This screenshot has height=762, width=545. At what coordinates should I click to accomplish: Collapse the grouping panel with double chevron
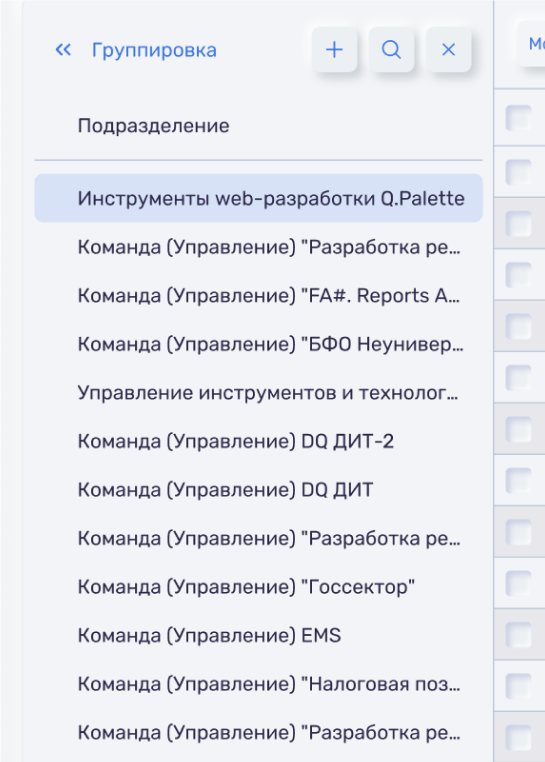63,50
